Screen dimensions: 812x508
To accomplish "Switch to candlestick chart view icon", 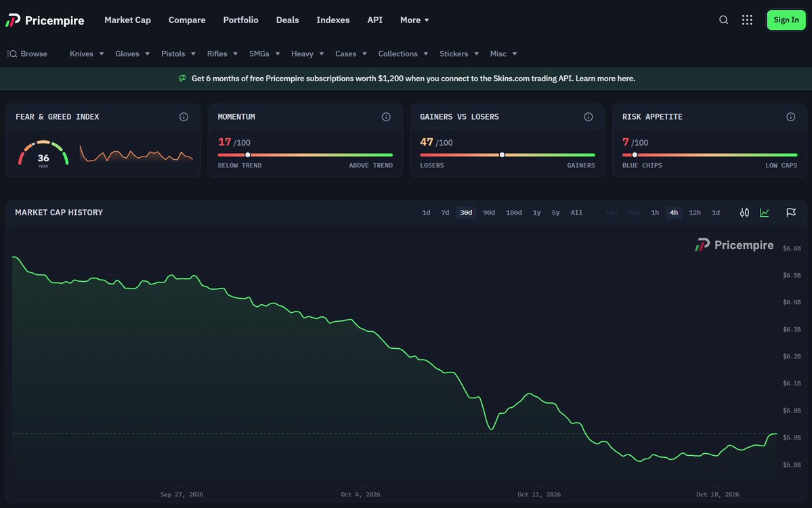I will 744,212.
